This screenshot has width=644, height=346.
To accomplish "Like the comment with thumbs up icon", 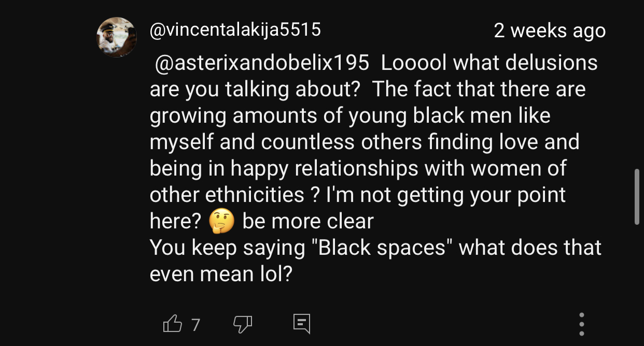I will pos(173,324).
